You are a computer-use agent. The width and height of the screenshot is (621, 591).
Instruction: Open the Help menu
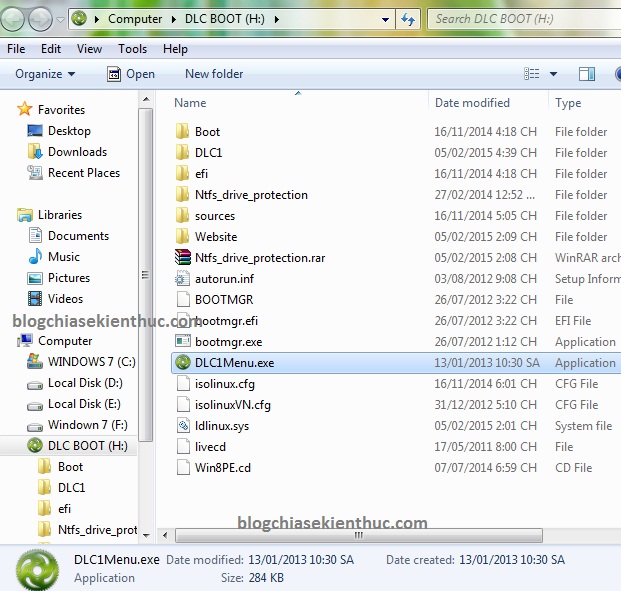tap(175, 49)
